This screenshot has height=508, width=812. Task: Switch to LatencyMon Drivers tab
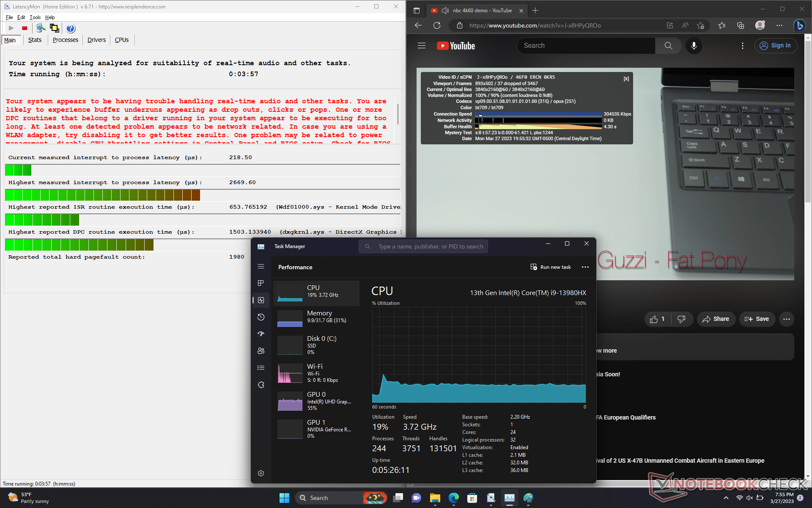coord(96,40)
